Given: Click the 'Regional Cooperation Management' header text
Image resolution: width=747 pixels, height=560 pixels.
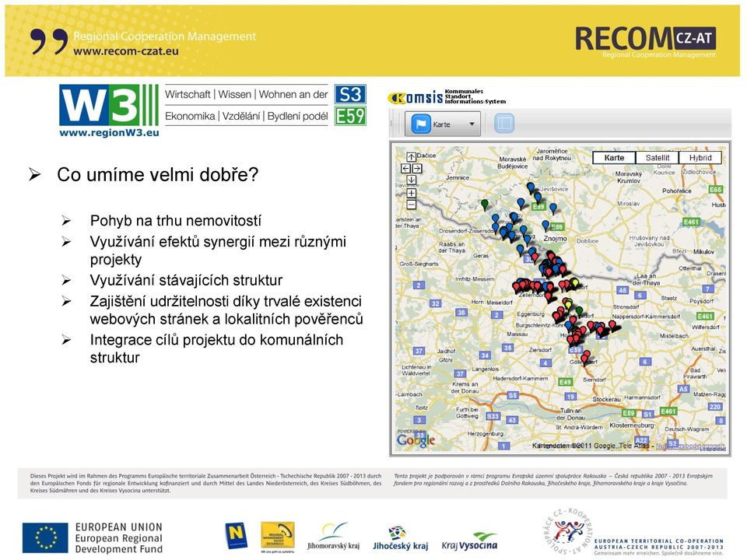Looking at the screenshot, I should click(x=165, y=37).
